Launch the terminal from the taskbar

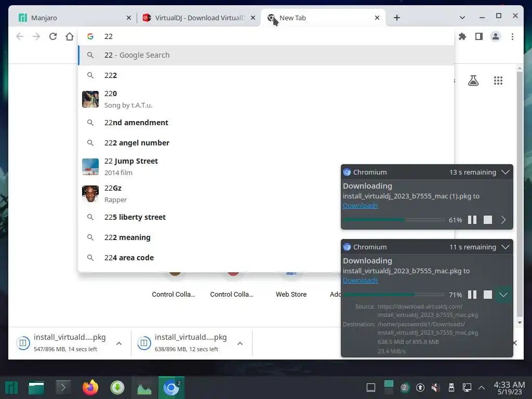point(63,388)
